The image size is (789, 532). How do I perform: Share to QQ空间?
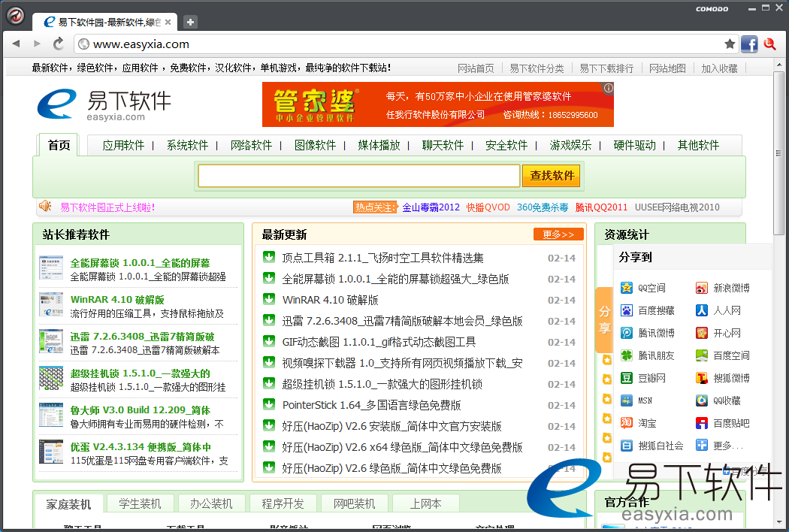pos(643,288)
